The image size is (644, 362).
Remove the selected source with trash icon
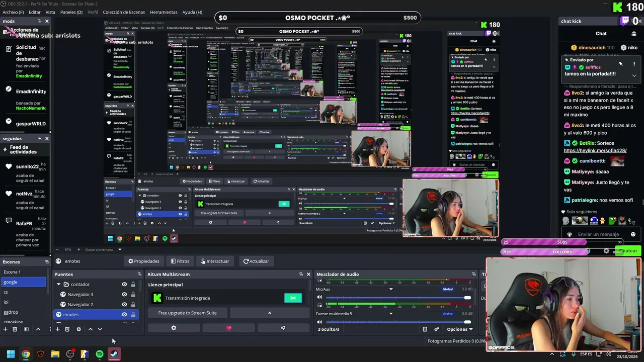(x=67, y=329)
